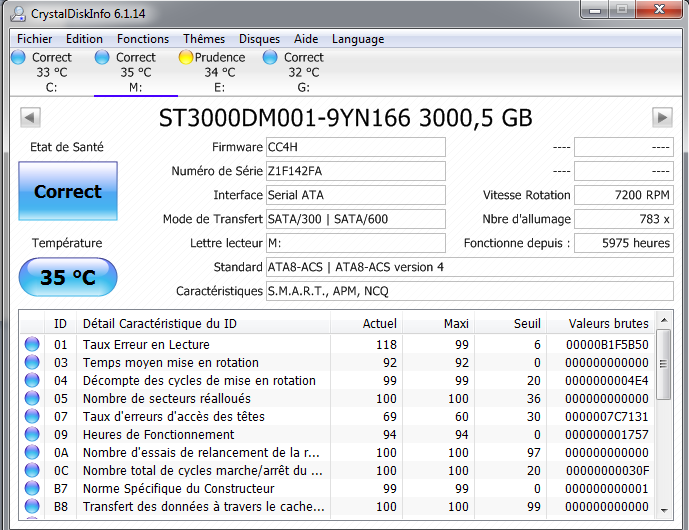Click status icon for ID B8
The image size is (689, 530).
(32, 506)
